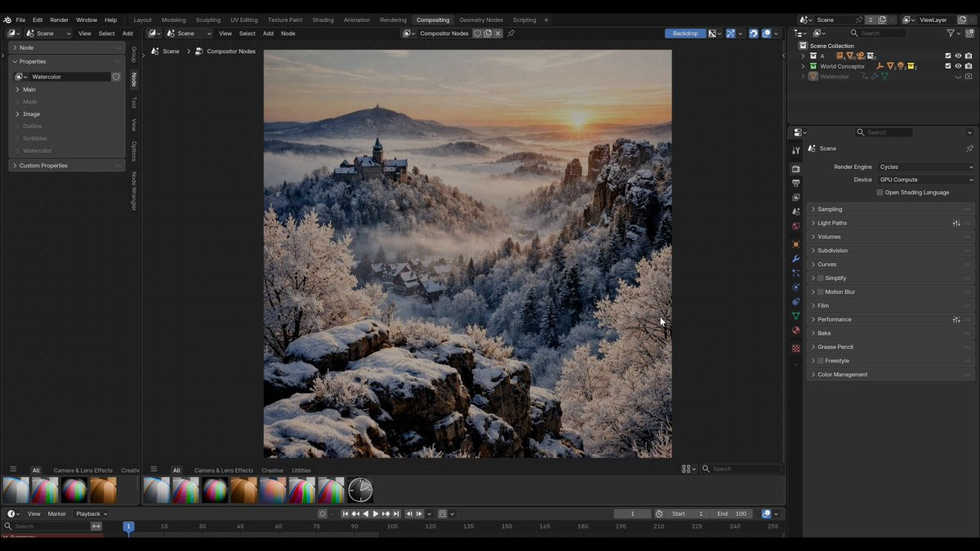Open the Object properties tab icon
The width and height of the screenshot is (980, 551).
pos(796,244)
